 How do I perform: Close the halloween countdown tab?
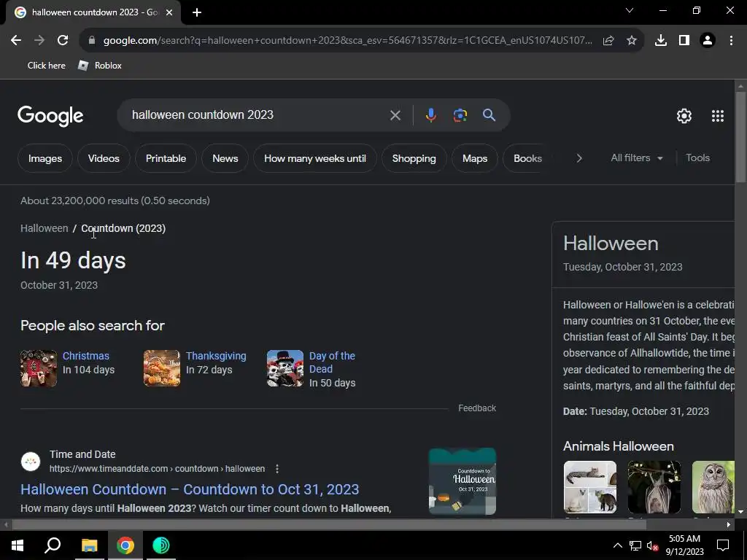tap(169, 12)
